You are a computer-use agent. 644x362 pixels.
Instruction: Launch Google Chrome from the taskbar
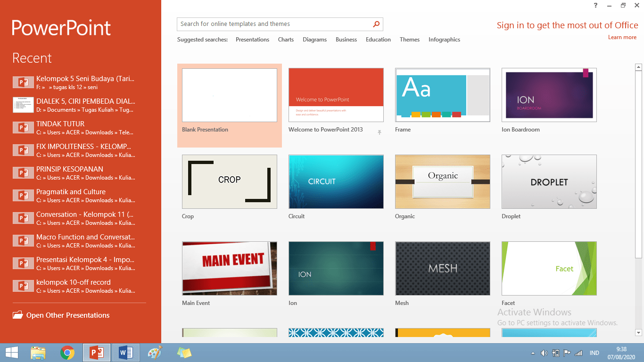(67, 353)
